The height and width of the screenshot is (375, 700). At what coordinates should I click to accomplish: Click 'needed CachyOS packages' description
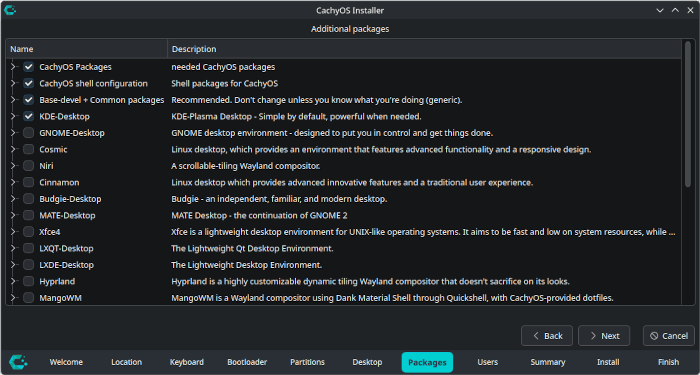[x=223, y=67]
